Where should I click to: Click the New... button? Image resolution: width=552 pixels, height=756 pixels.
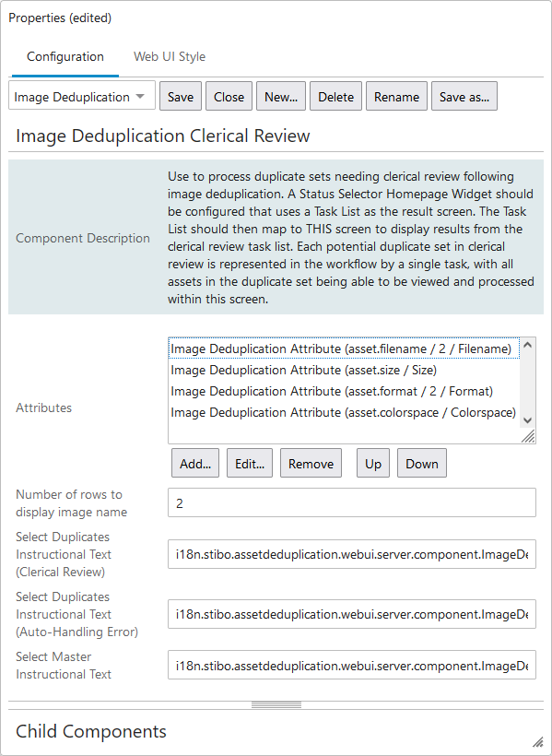click(281, 97)
